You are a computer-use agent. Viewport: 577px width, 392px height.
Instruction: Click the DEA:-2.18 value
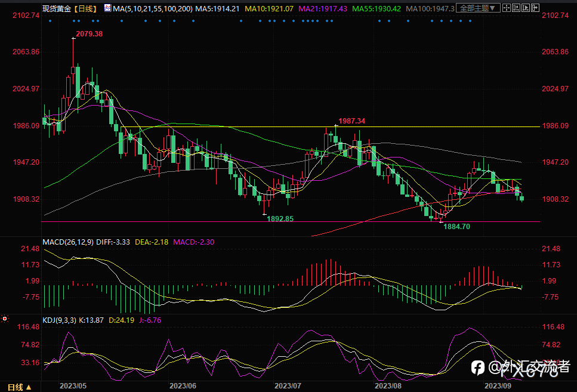[152, 242]
